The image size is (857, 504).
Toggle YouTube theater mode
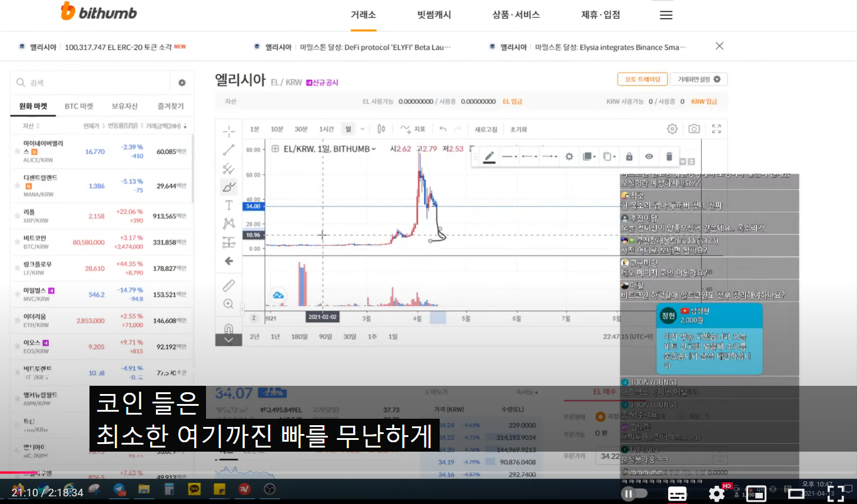(x=796, y=493)
